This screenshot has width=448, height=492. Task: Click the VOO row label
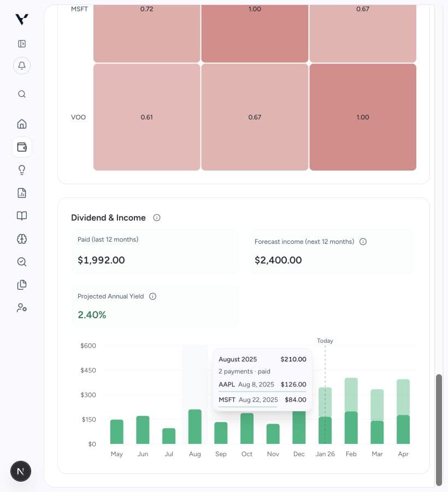point(78,117)
